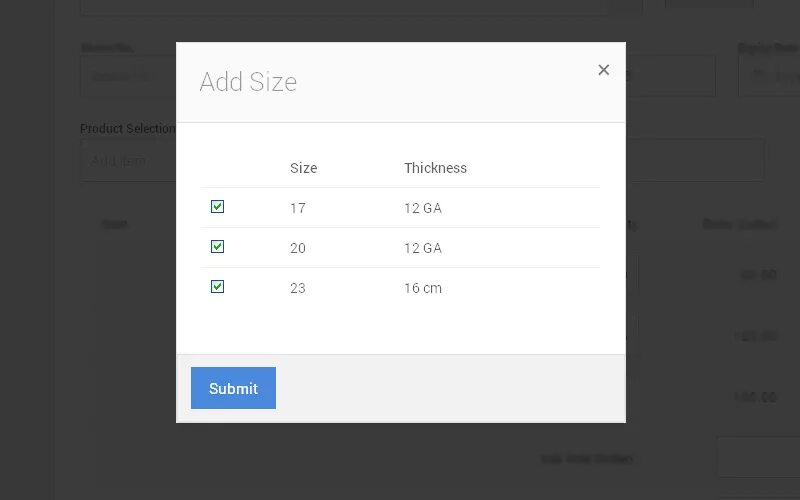Click 12 GA thickness in the size 17 row
The width and height of the screenshot is (800, 500).
point(422,208)
